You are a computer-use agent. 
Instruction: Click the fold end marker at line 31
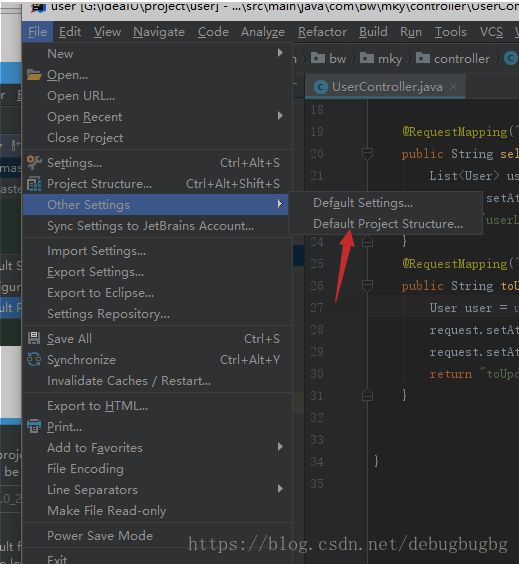[x=367, y=395]
